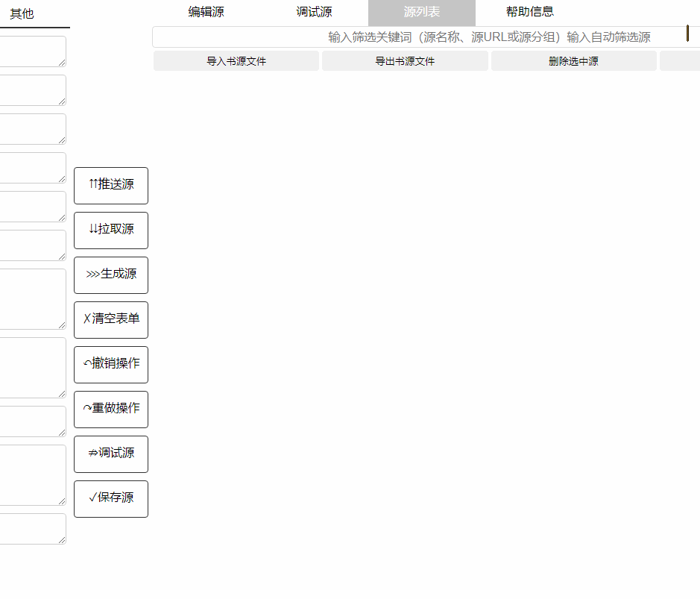700x599 pixels.
Task: Click 删除选中源 to delete selected sources
Action: (x=573, y=60)
